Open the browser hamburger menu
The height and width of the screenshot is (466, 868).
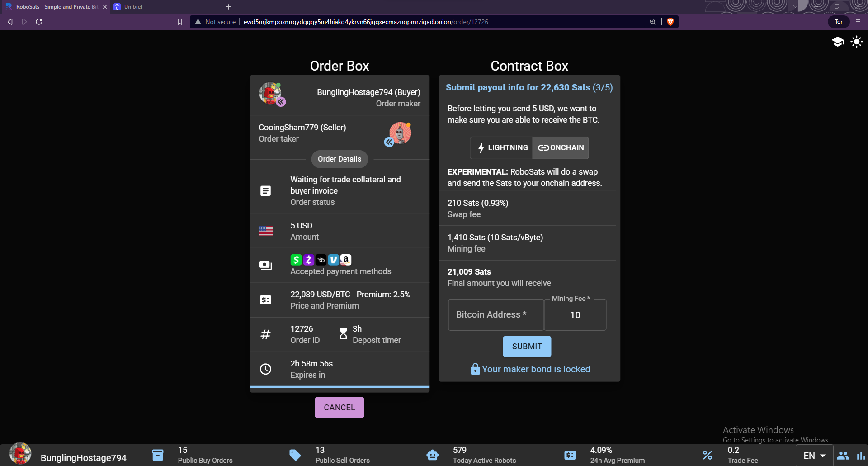pyautogui.click(x=858, y=22)
